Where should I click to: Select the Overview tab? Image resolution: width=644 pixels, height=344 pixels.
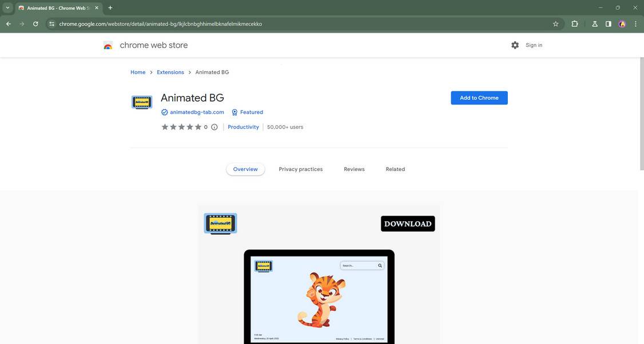pos(245,169)
